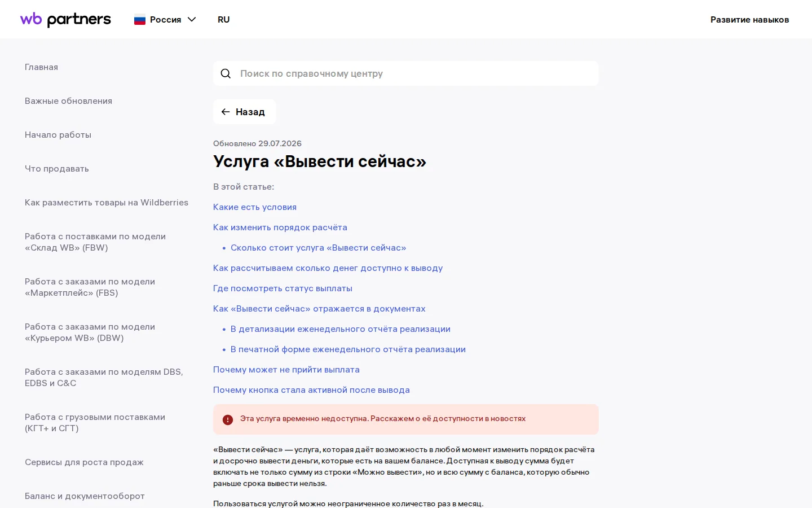Open Главная in the sidebar
The image size is (812, 508).
click(x=41, y=67)
